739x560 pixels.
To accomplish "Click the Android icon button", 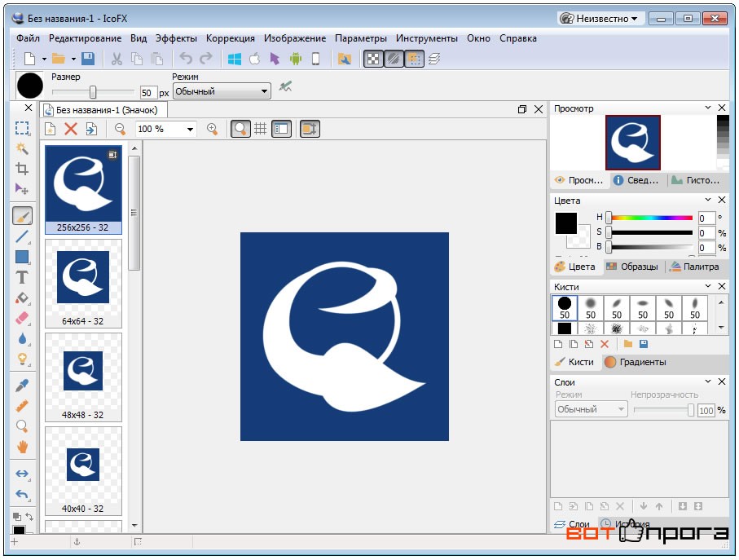I will tap(296, 59).
